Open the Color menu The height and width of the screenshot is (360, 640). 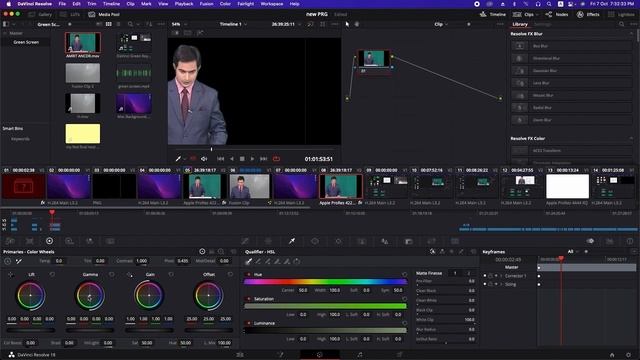pos(225,4)
